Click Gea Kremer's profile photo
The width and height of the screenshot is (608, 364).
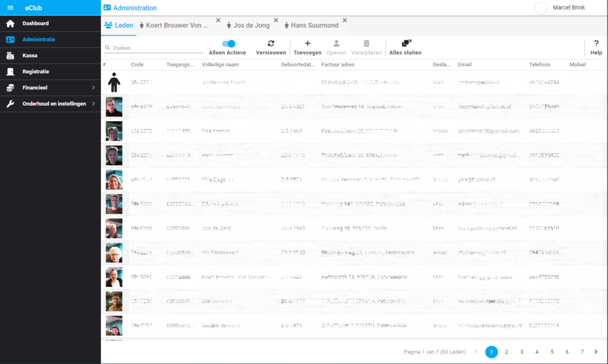[x=114, y=131]
